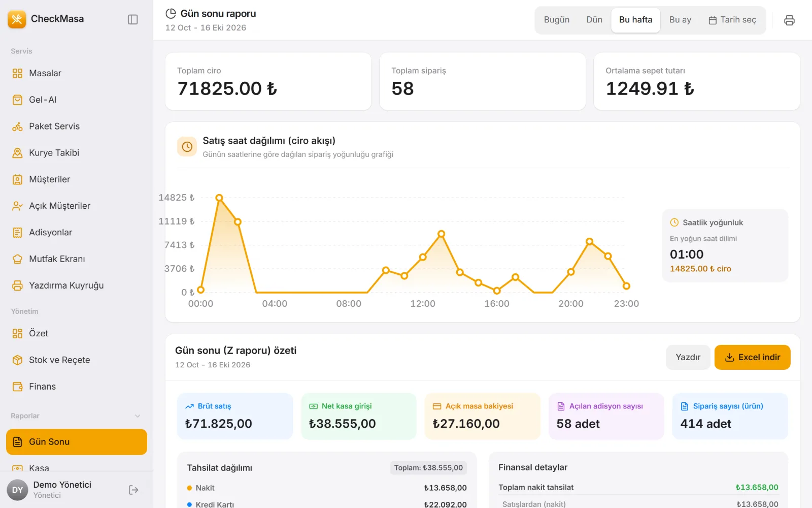This screenshot has width=812, height=508.
Task: Click the Net kasa girişi card
Action: [x=359, y=416]
